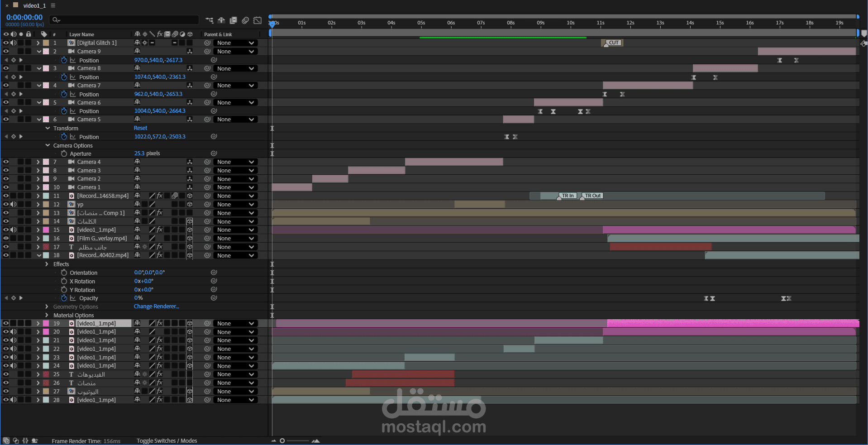Mute audio of the Digital Glitch 1 layer
Image resolution: width=868 pixels, height=445 pixels.
point(14,43)
